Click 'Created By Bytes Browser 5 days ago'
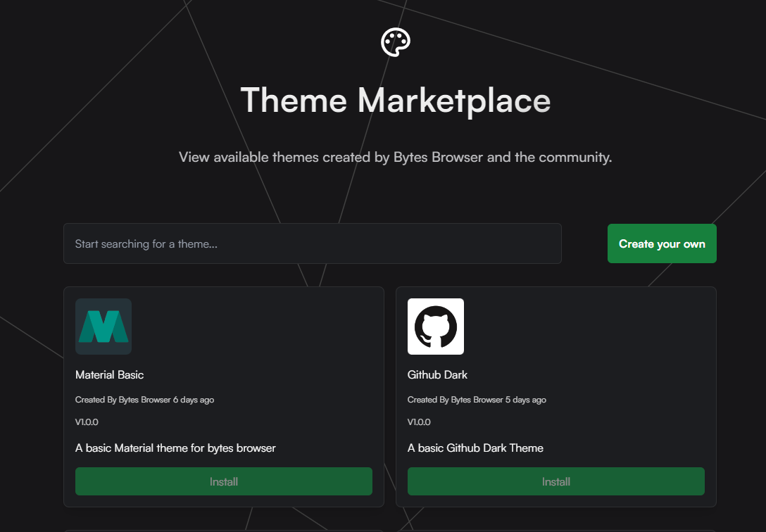Viewport: 766px width, 532px height. coord(477,400)
